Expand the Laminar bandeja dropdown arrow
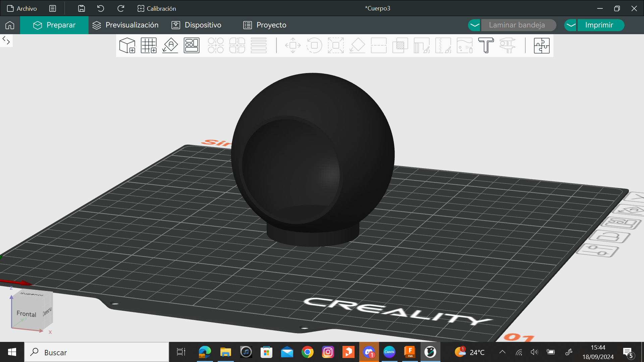This screenshot has height=362, width=644. 474,25
